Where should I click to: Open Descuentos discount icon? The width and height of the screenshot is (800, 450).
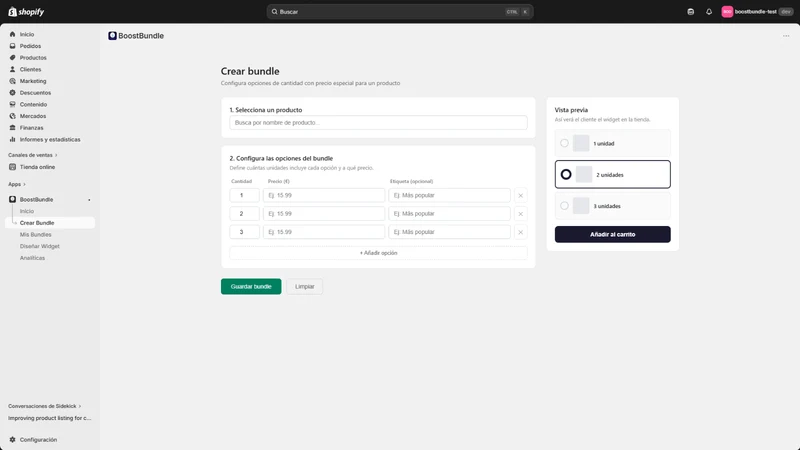[12, 93]
